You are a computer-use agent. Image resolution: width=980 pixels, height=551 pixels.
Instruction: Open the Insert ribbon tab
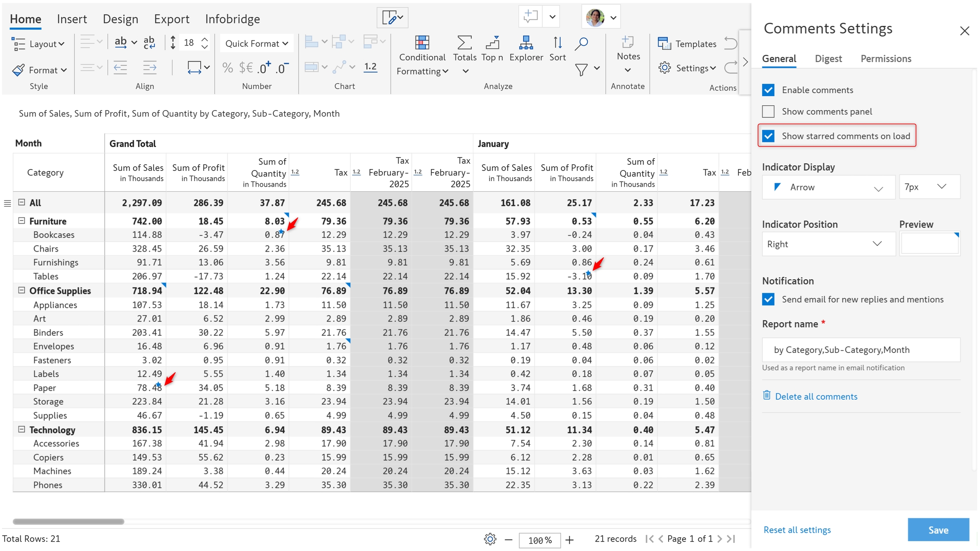coord(72,19)
